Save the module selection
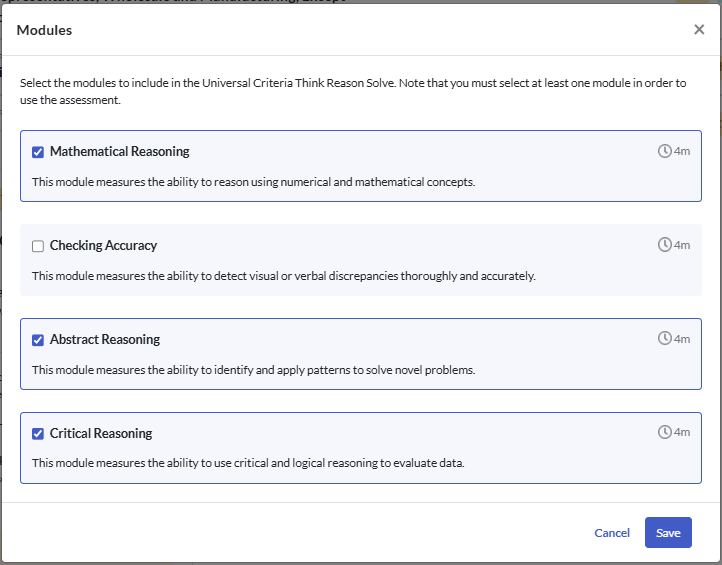This screenshot has width=722, height=565. 668,533
